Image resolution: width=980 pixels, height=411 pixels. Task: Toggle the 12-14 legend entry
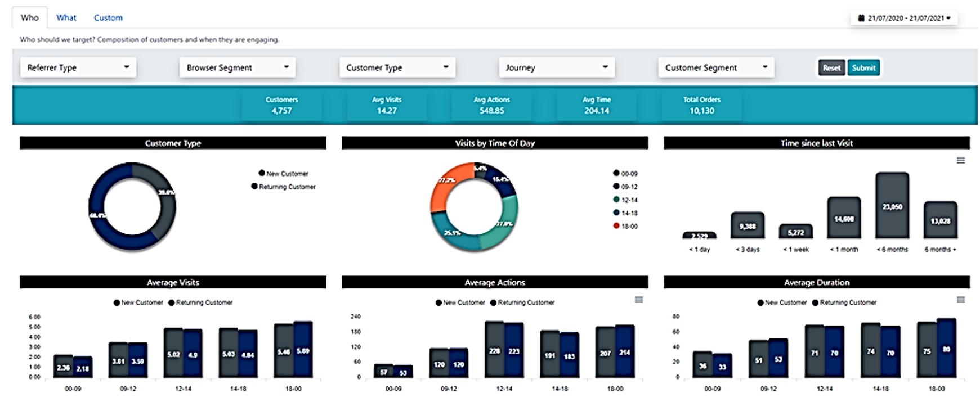click(x=625, y=200)
